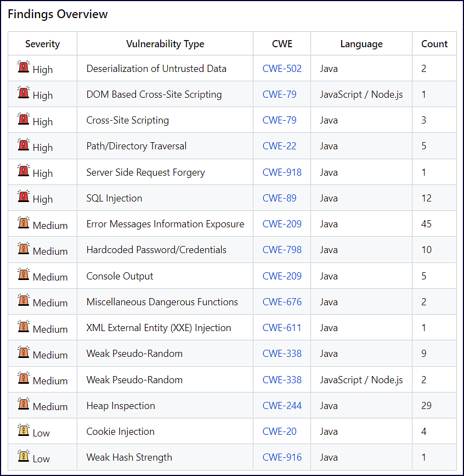Image resolution: width=464 pixels, height=476 pixels.
Task: Select the Vulnerability Type column header
Action: pos(165,44)
